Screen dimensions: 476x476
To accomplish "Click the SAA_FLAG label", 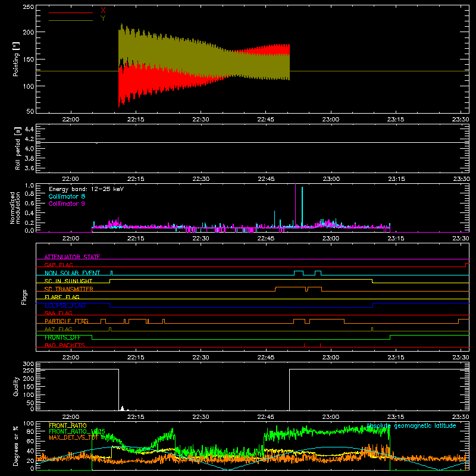I will [x=58, y=313].
